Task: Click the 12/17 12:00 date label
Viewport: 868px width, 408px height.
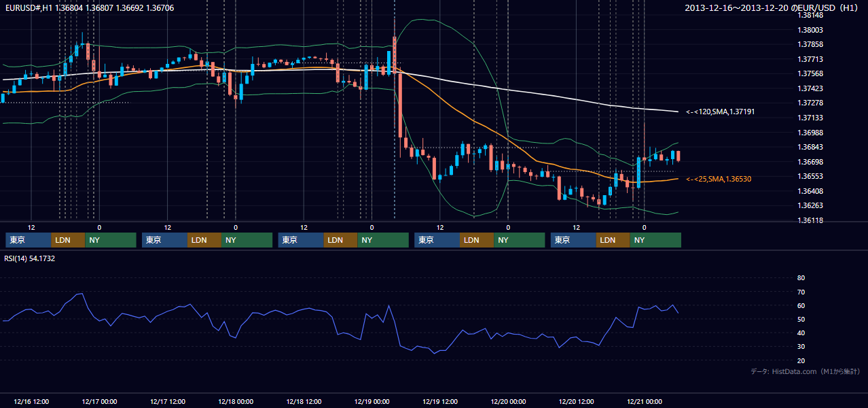Action: click(x=168, y=401)
